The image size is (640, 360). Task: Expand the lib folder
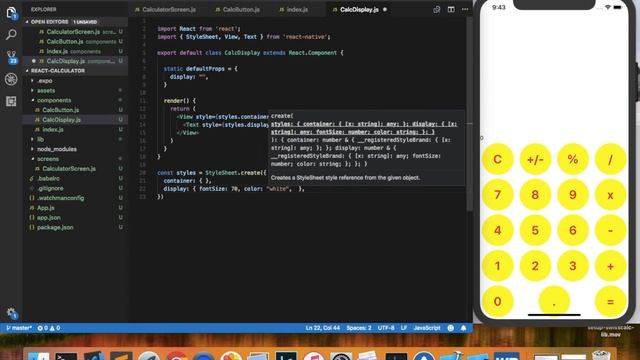coord(40,140)
